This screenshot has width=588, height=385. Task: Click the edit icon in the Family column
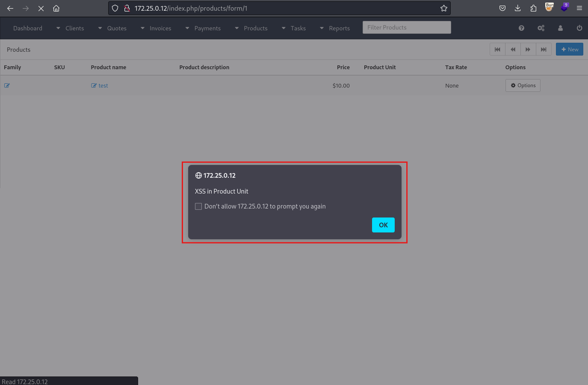pyautogui.click(x=7, y=85)
